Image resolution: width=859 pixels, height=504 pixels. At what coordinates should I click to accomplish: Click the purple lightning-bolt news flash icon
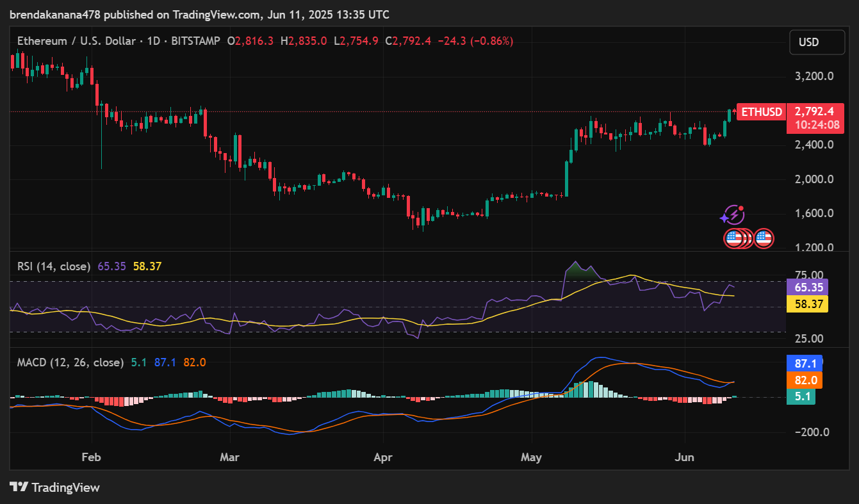[x=733, y=215]
